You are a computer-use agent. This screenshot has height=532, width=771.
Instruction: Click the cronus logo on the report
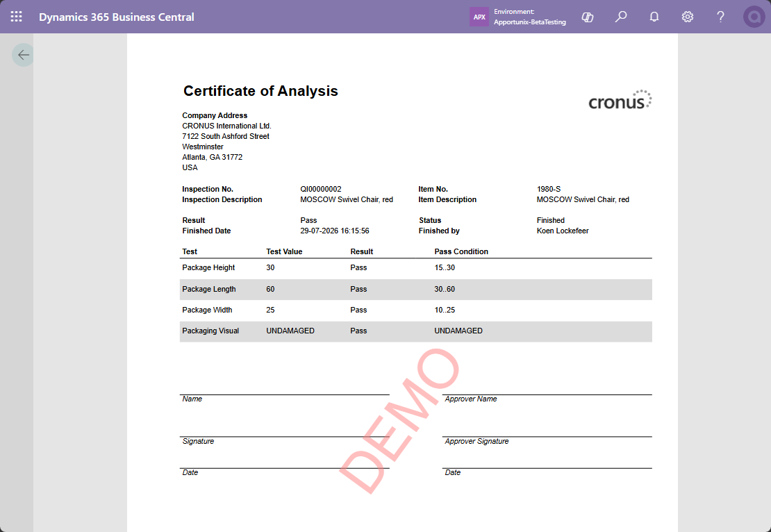click(620, 100)
